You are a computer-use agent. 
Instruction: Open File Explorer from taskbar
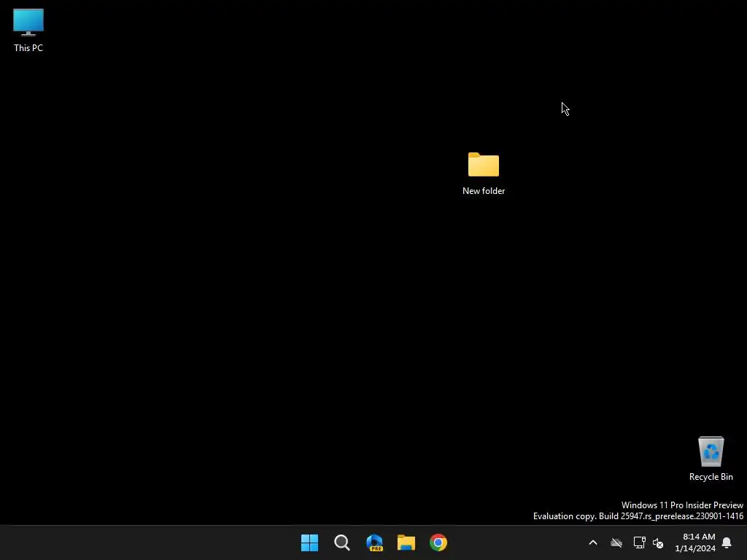406,542
